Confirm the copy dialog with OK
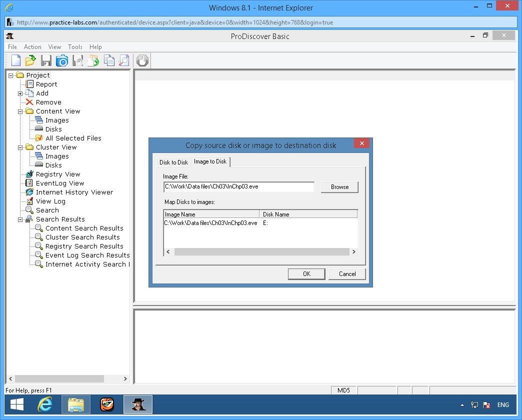Image resolution: width=522 pixels, height=420 pixels. (306, 274)
